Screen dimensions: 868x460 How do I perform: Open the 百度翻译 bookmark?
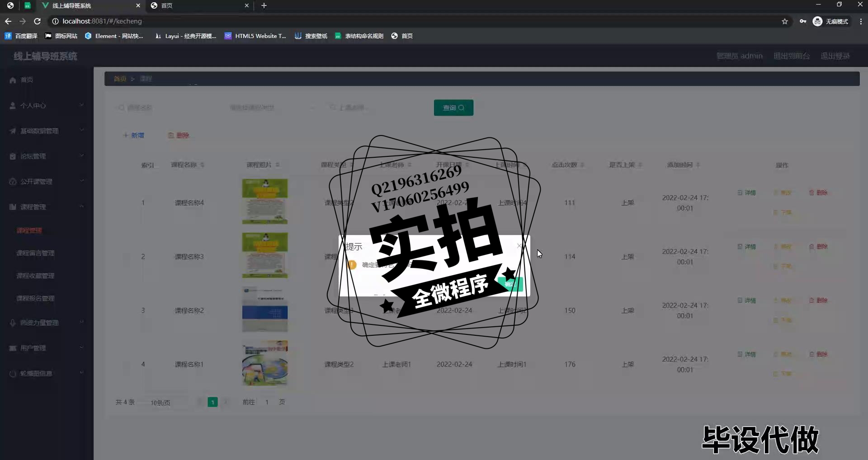(x=21, y=36)
